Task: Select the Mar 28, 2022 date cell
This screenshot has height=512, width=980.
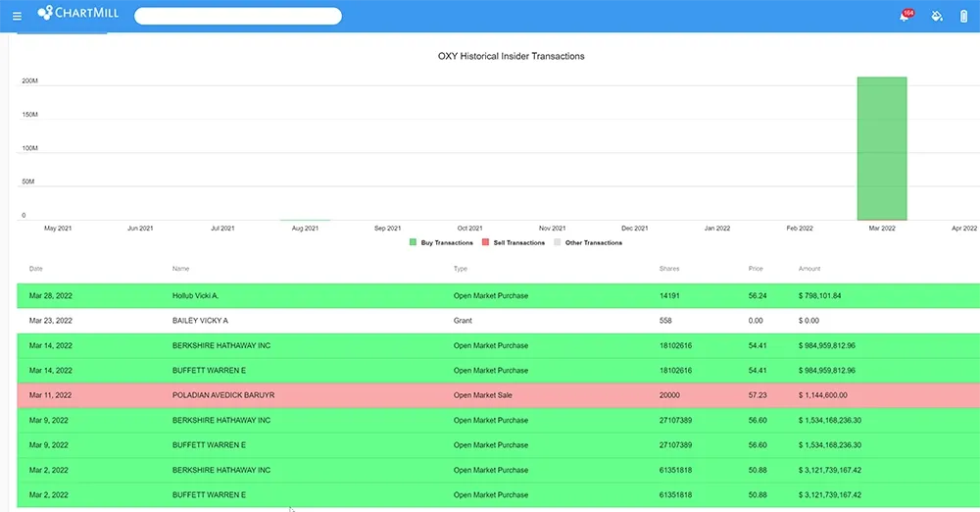Action: pyautogui.click(x=51, y=296)
